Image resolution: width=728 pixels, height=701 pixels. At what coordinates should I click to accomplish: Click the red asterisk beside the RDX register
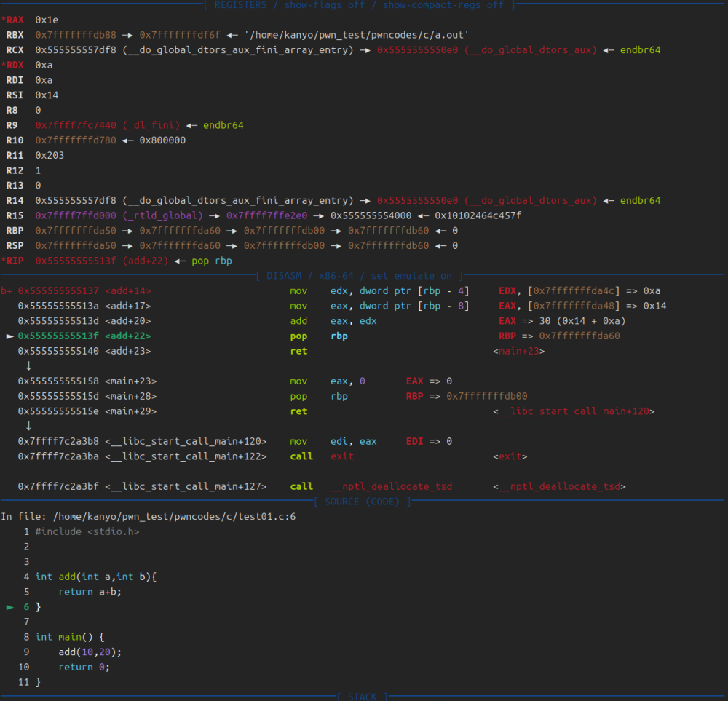point(3,65)
